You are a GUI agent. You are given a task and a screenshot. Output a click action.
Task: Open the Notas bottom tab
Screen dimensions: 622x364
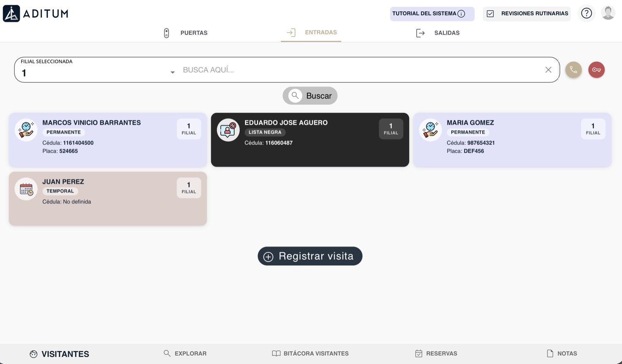(562, 354)
